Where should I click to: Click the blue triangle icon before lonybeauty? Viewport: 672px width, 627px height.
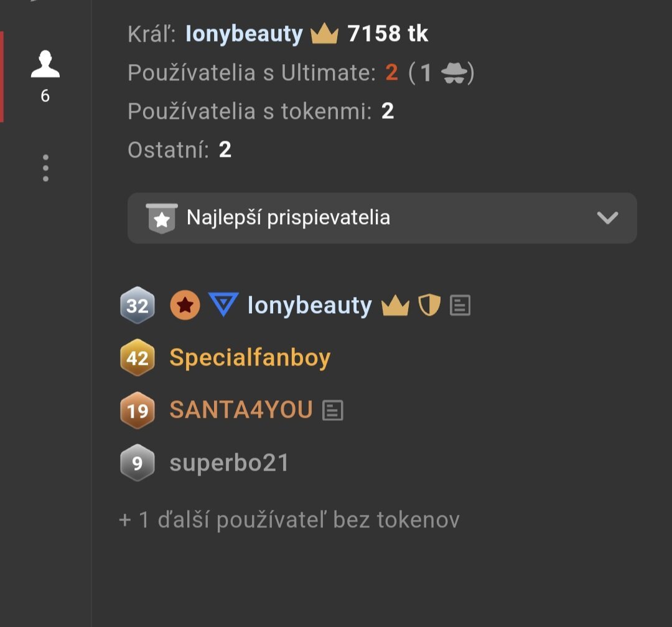[224, 305]
